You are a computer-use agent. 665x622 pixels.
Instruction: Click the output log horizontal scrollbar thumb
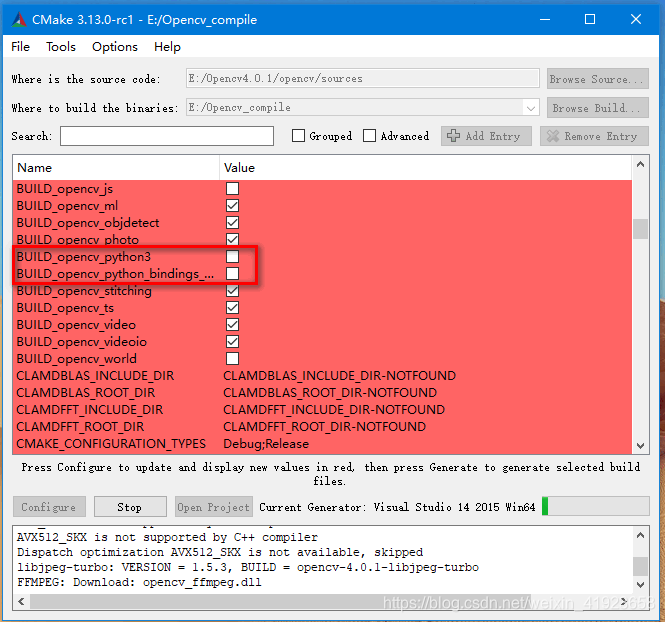tap(280, 601)
